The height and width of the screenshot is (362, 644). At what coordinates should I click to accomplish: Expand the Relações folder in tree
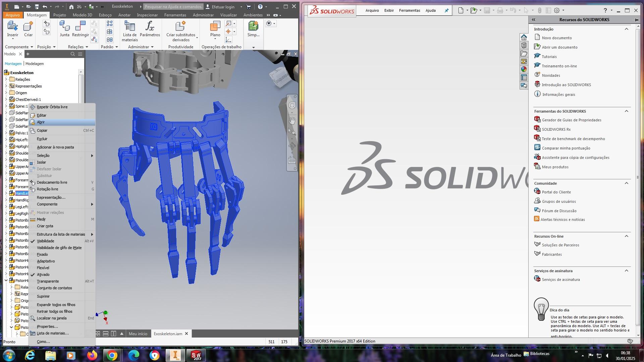(x=6, y=79)
